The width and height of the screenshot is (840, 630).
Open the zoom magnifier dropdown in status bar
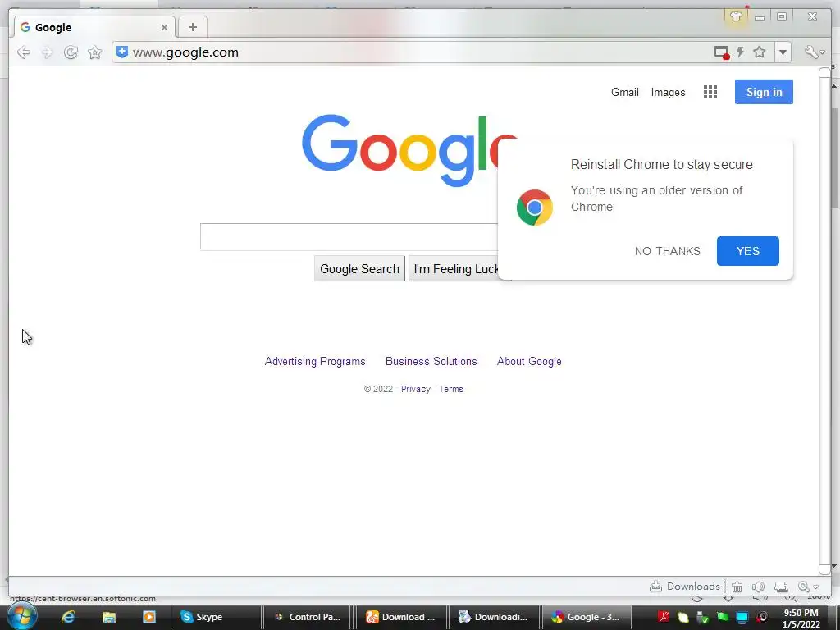pos(808,587)
